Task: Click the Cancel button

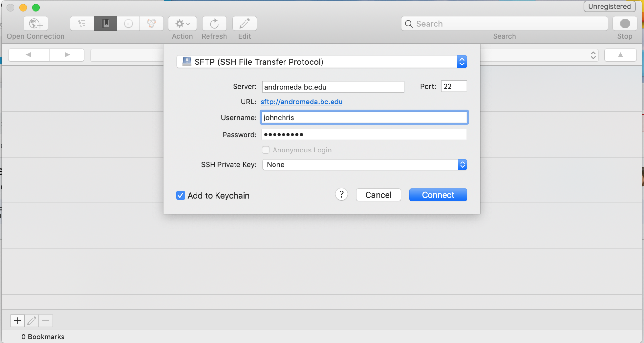Action: click(378, 195)
